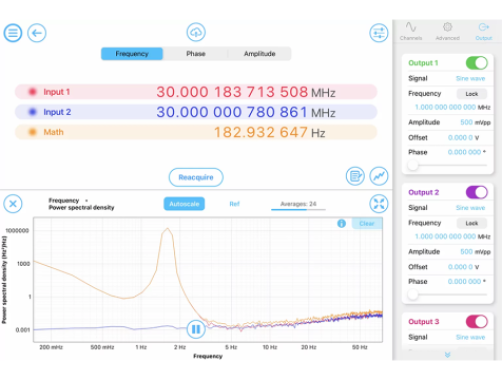Expand more outputs with bottom chevron

point(447,355)
